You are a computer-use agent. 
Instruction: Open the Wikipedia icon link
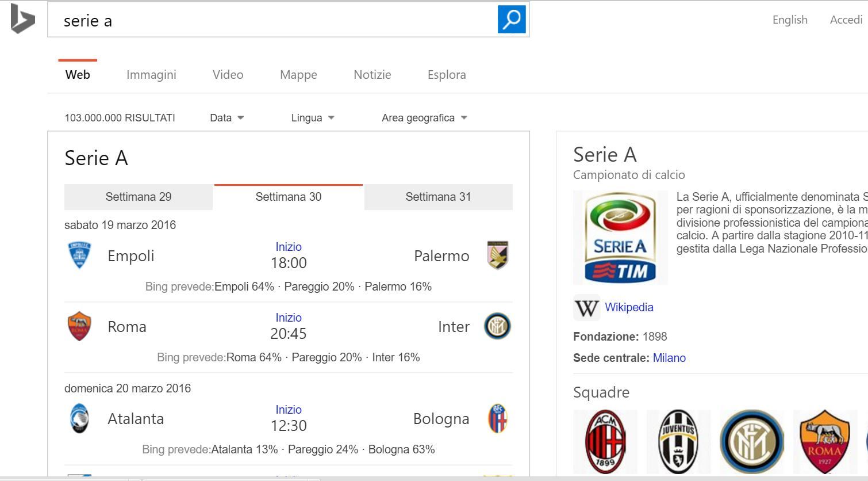pos(586,308)
